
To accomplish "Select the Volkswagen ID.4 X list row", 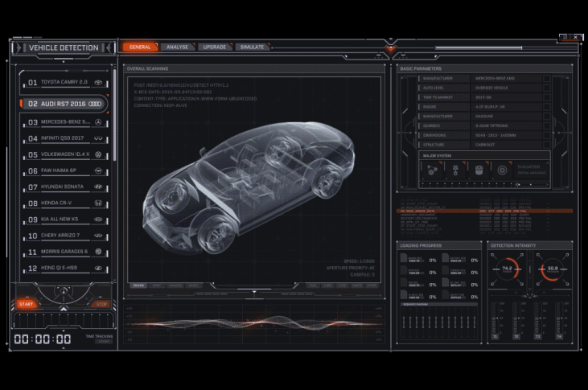I will pyautogui.click(x=66, y=154).
